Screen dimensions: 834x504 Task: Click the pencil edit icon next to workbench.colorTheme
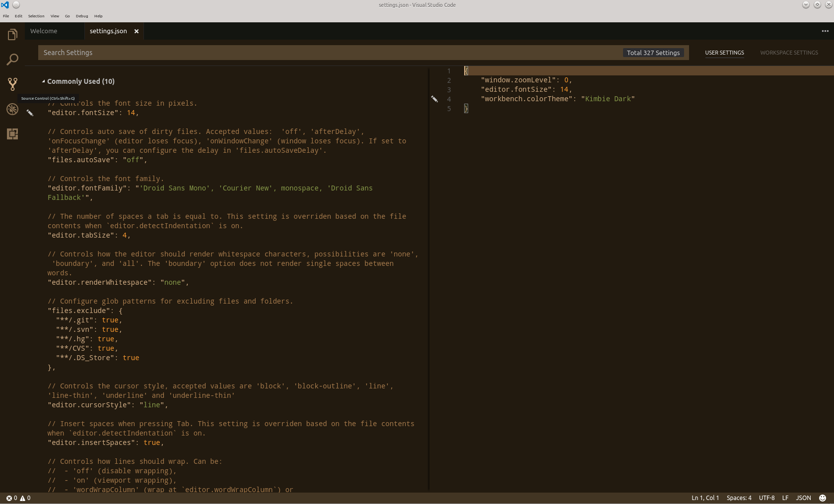[x=434, y=99]
